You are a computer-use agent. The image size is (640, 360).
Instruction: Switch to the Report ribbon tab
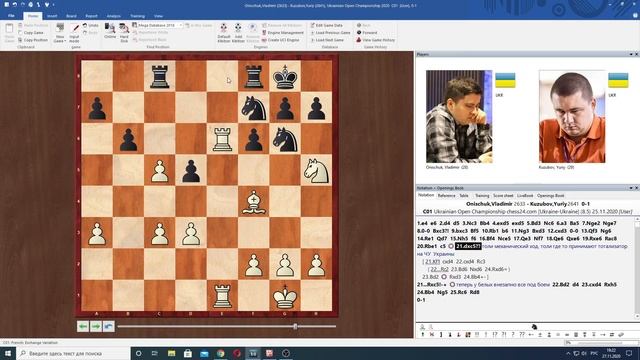91,16
